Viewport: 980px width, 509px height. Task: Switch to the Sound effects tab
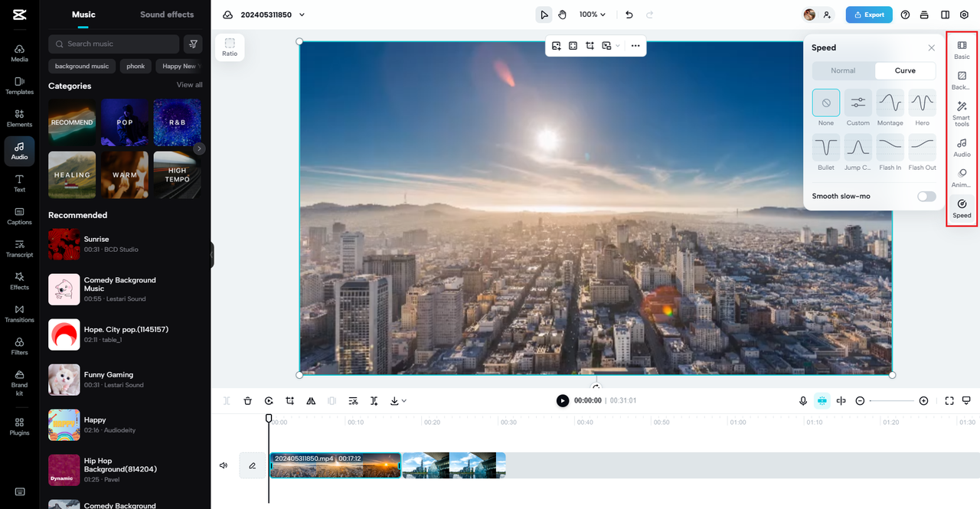coord(167,15)
